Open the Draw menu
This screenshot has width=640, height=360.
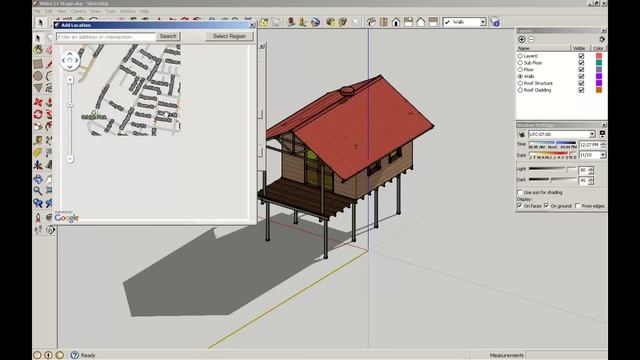pos(96,11)
